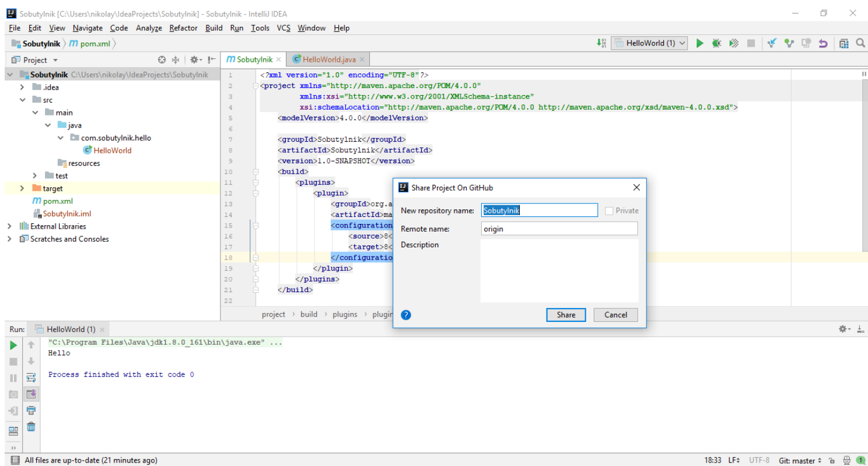Image resolution: width=868 pixels, height=466 pixels.
Task: Click the 'plugins' breadcrumb
Action: [345, 314]
